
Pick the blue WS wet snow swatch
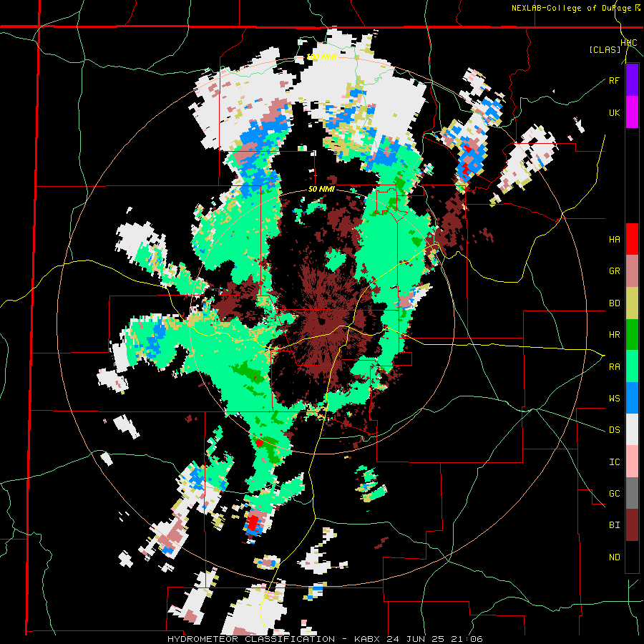pyautogui.click(x=632, y=398)
